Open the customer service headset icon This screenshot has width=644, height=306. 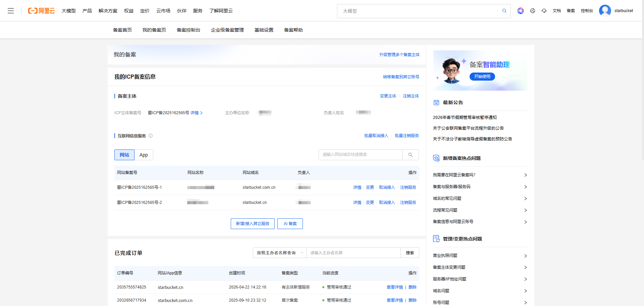coord(544,11)
